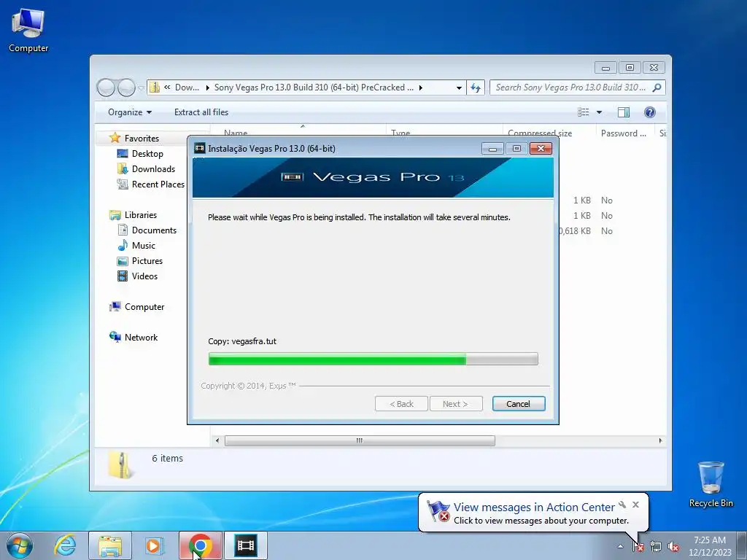
Task: Click Extract all files in Explorer toolbar
Action: pyautogui.click(x=201, y=112)
